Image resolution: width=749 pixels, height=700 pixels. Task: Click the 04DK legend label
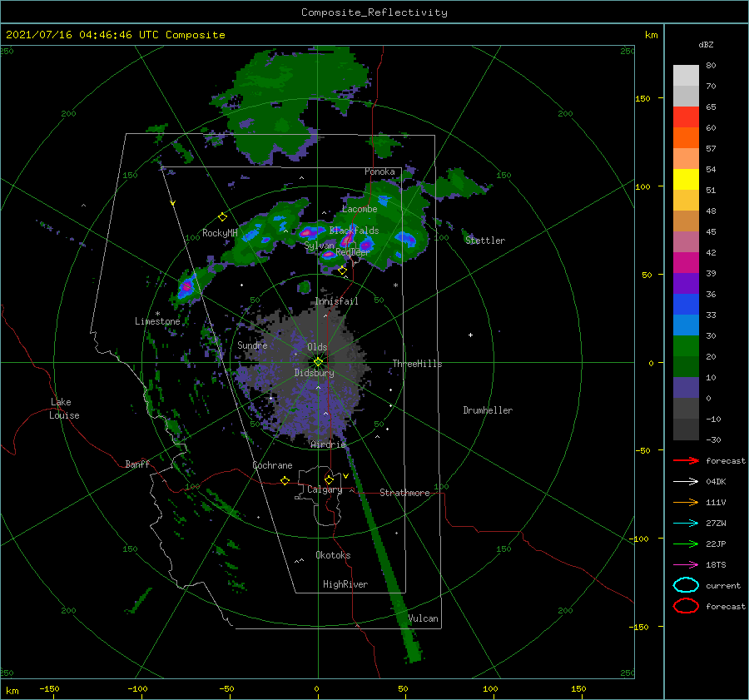[716, 481]
